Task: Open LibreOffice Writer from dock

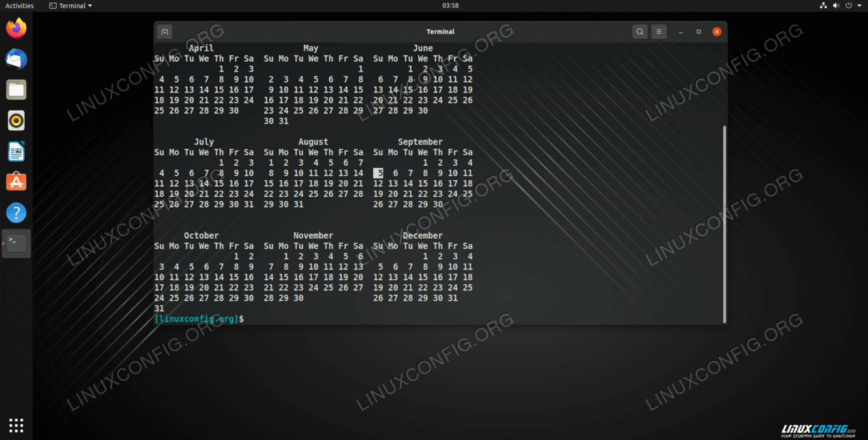Action: (16, 151)
